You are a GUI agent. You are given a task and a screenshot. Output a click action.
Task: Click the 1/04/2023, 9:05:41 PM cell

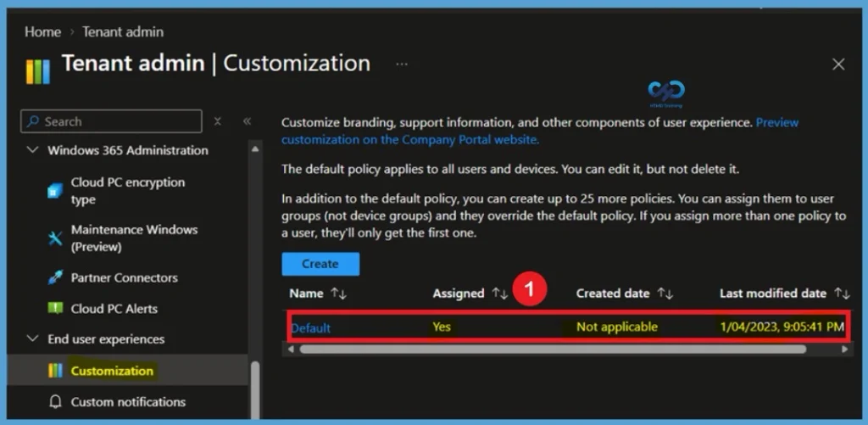(782, 327)
